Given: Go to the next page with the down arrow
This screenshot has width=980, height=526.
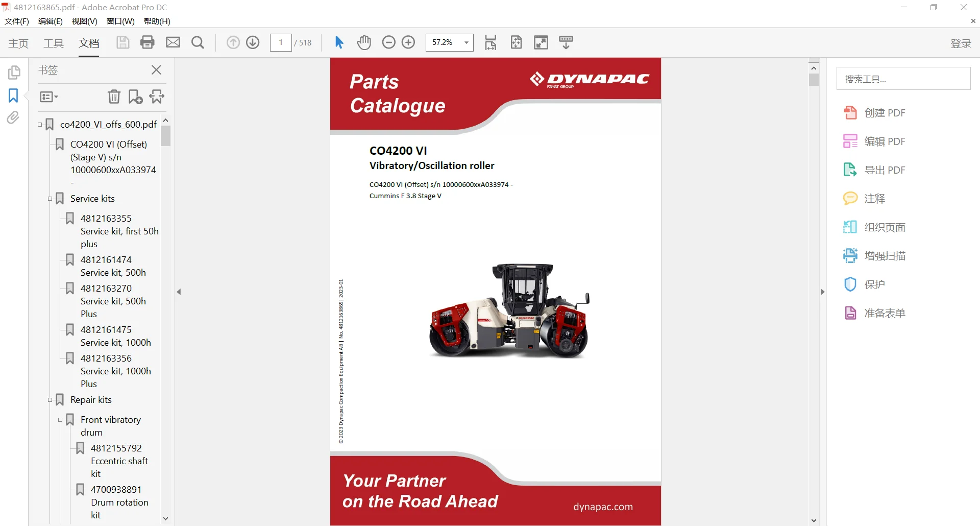Looking at the screenshot, I should coord(253,42).
